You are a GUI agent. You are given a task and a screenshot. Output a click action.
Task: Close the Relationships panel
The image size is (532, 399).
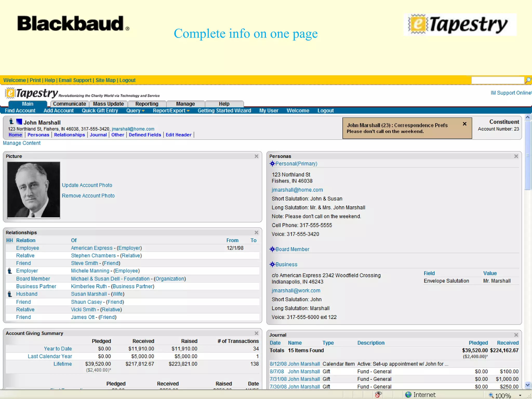[x=256, y=232]
